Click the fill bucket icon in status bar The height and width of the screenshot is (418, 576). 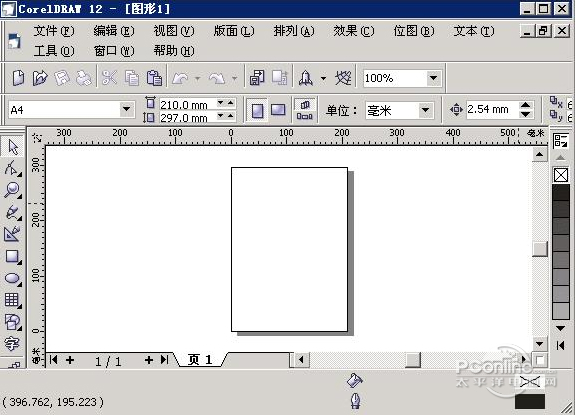tap(355, 380)
